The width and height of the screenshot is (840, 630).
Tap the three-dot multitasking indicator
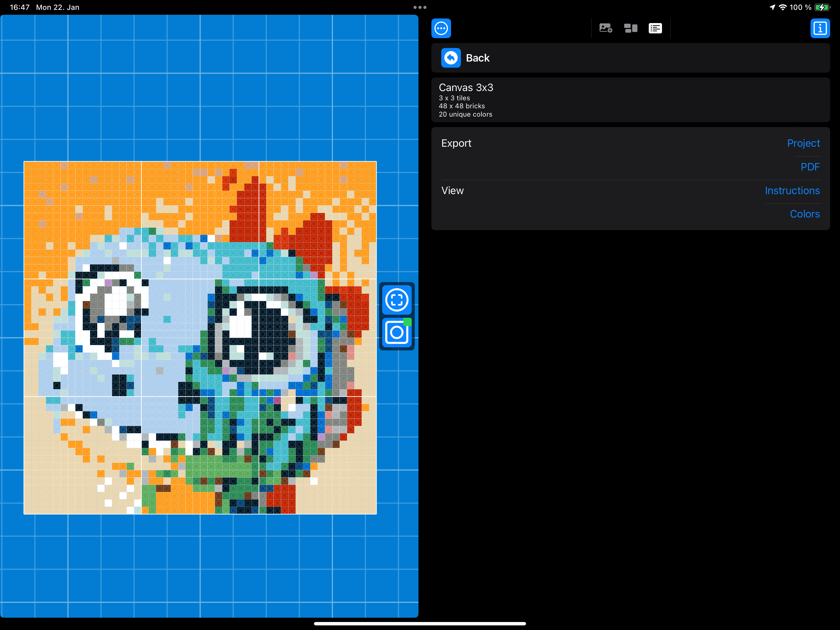point(420,7)
